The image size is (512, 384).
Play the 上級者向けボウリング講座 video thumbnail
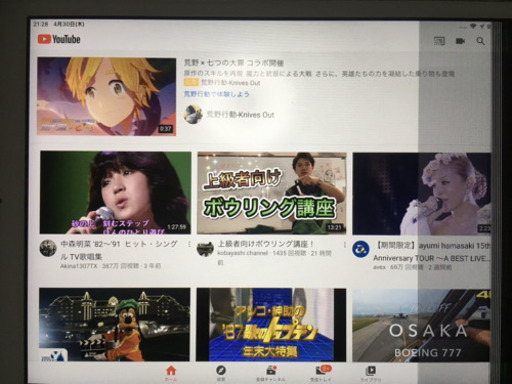272,193
